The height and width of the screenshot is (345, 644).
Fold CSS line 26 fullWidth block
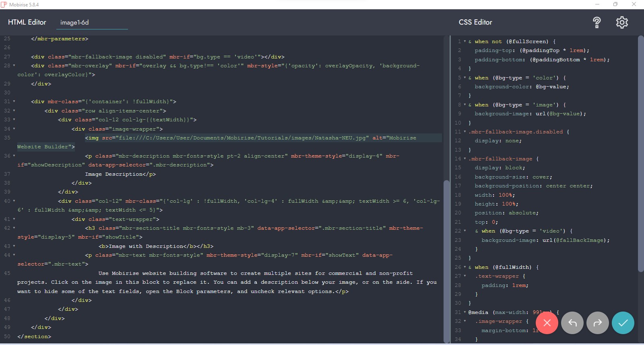coord(465,267)
